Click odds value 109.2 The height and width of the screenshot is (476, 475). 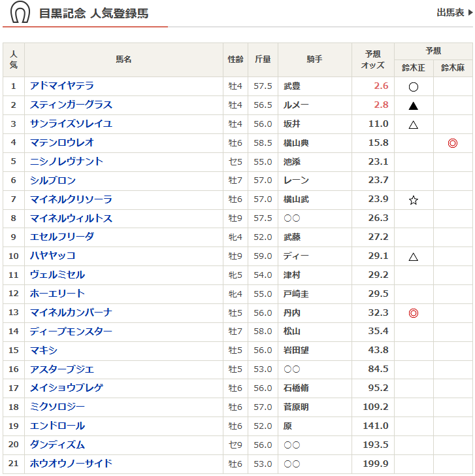click(376, 407)
